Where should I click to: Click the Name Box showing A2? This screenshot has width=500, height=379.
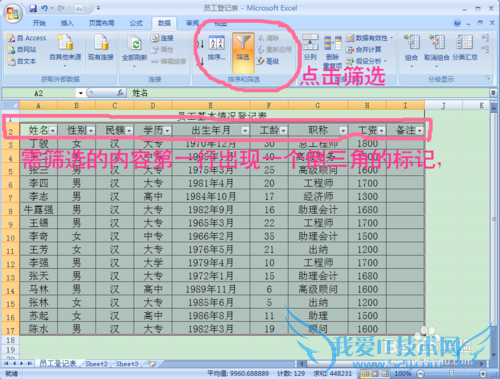tap(39, 93)
